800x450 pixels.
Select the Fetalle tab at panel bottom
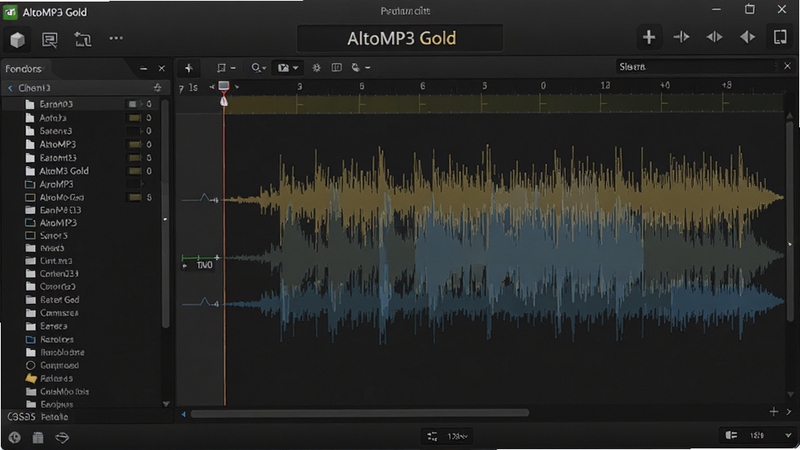point(54,417)
